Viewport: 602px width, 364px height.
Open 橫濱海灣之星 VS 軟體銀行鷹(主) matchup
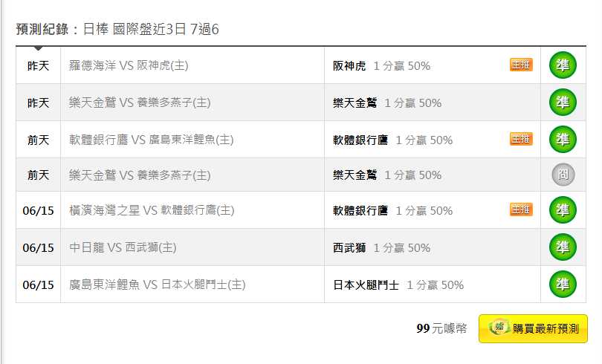[152, 210]
